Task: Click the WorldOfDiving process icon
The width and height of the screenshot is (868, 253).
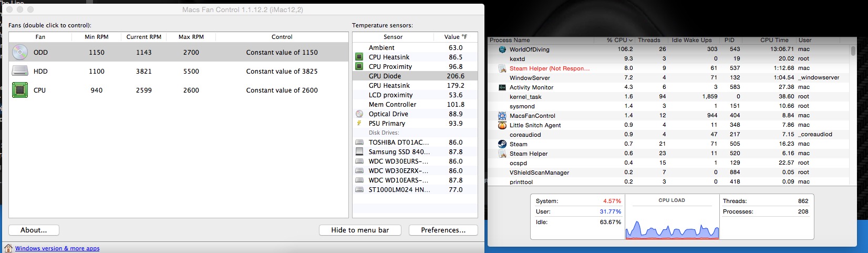Action: 502,49
